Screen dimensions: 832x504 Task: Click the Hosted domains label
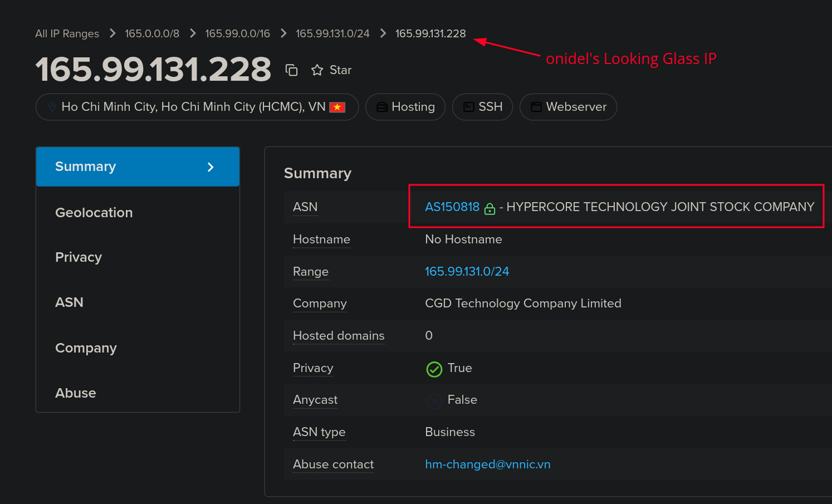tap(339, 336)
